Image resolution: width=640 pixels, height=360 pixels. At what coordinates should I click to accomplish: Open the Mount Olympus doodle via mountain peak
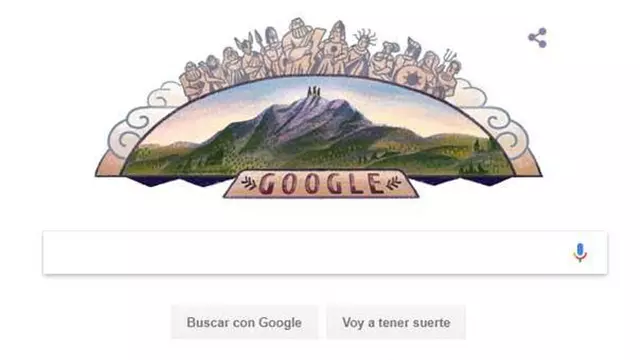coord(313,116)
